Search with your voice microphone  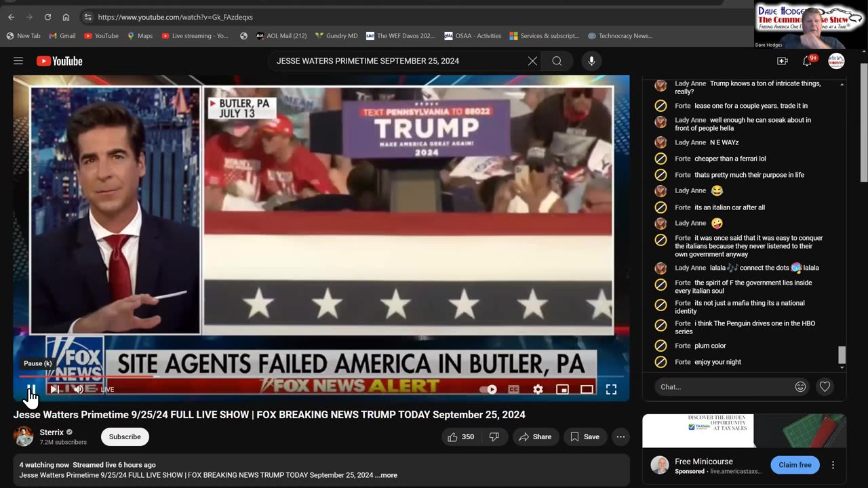591,61
